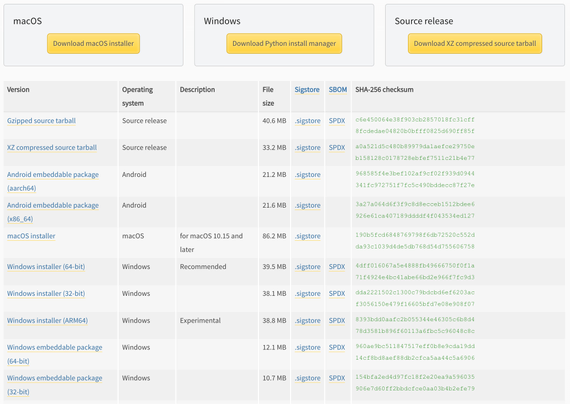570x404 pixels.
Task: Open SPDX link for Windows embeddable 64-bit
Action: click(337, 347)
